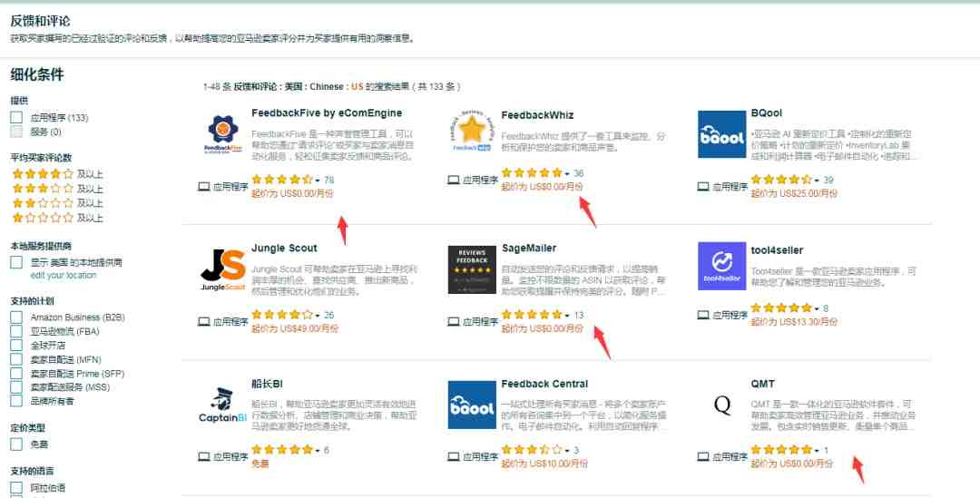Image resolution: width=980 pixels, height=498 pixels.
Task: Tick the 服务 (0) checkbox
Action: (17, 132)
